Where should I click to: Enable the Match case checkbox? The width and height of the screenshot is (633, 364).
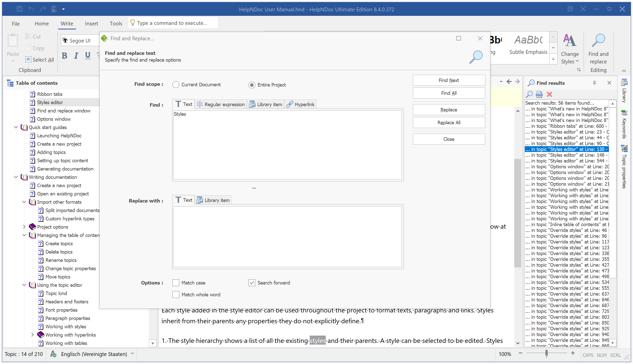tap(176, 283)
